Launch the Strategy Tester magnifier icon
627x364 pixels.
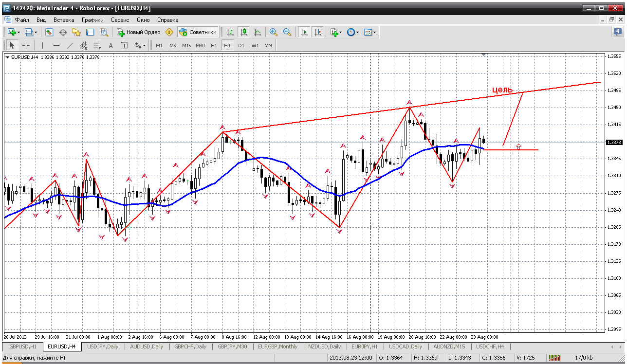[104, 32]
